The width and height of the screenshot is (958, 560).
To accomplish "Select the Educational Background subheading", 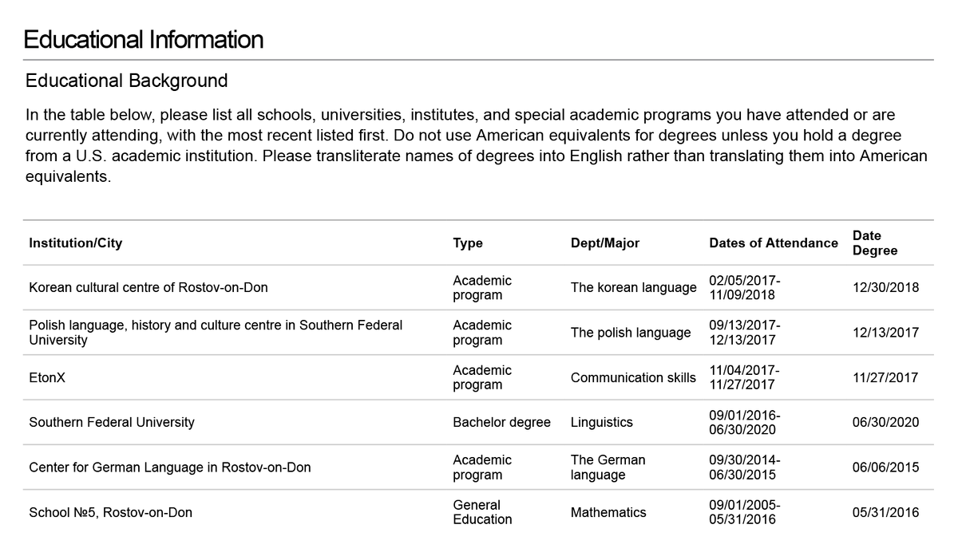I will [x=127, y=81].
